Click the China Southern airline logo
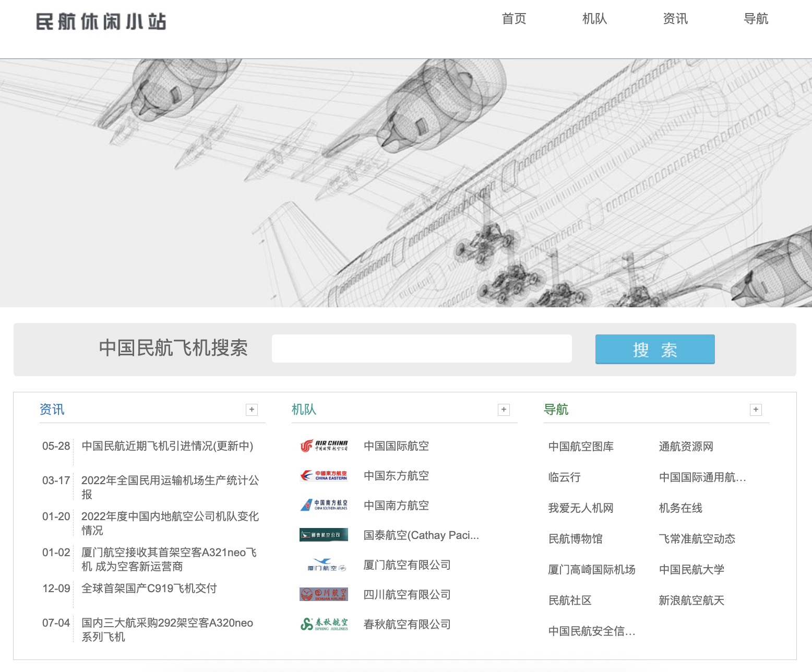 tap(324, 505)
